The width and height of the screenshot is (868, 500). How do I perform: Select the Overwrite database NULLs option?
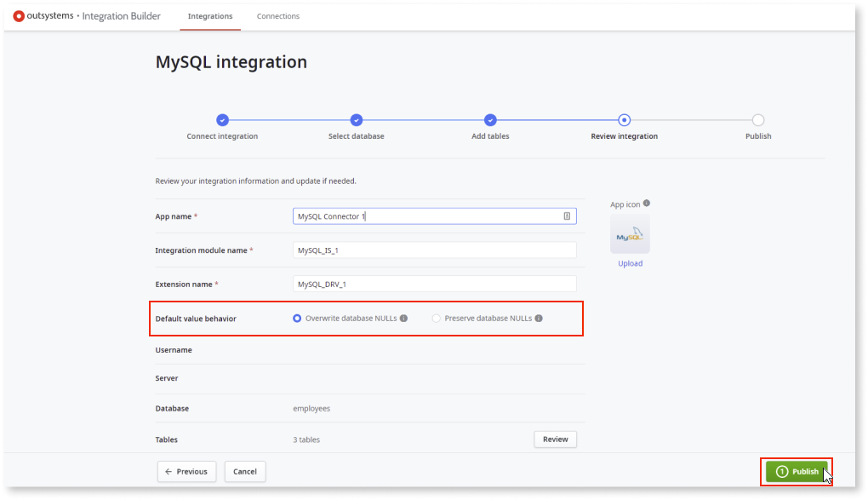[x=296, y=318]
